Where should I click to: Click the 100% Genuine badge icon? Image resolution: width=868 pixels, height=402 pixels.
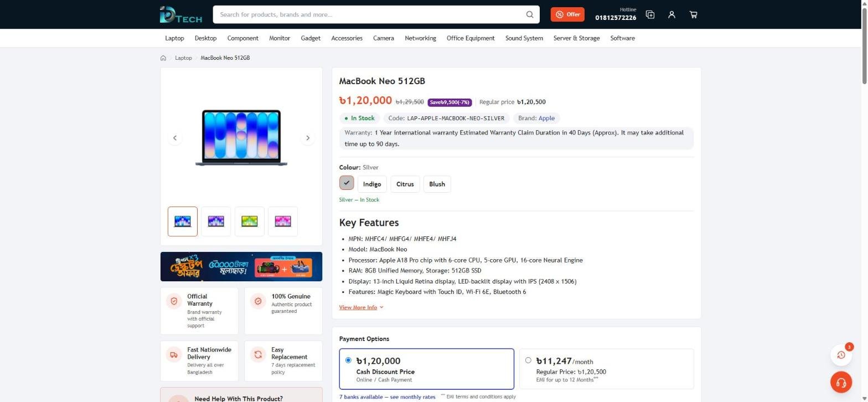(x=258, y=301)
